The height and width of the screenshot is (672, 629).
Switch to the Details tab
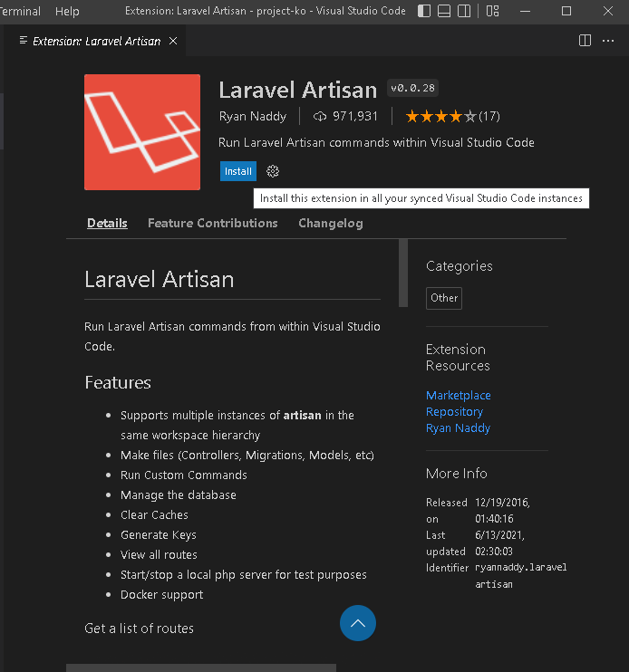[107, 224]
